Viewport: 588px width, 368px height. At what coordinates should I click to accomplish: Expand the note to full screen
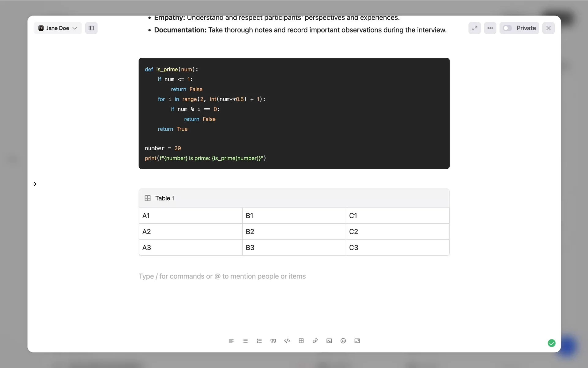click(474, 28)
